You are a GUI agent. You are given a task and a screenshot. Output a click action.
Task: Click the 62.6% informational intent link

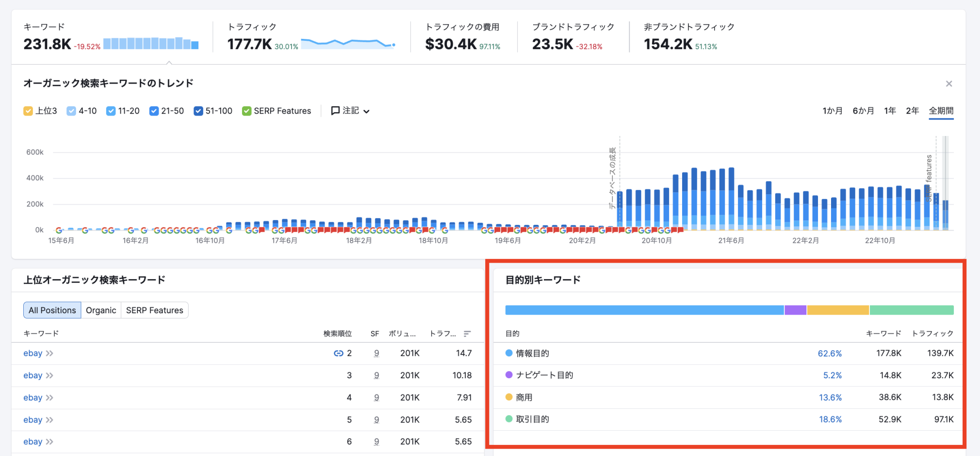coord(830,353)
